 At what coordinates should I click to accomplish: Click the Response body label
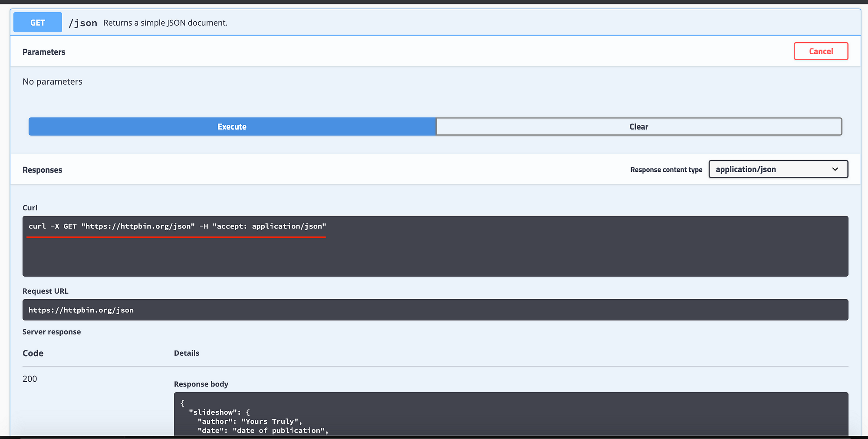click(201, 384)
